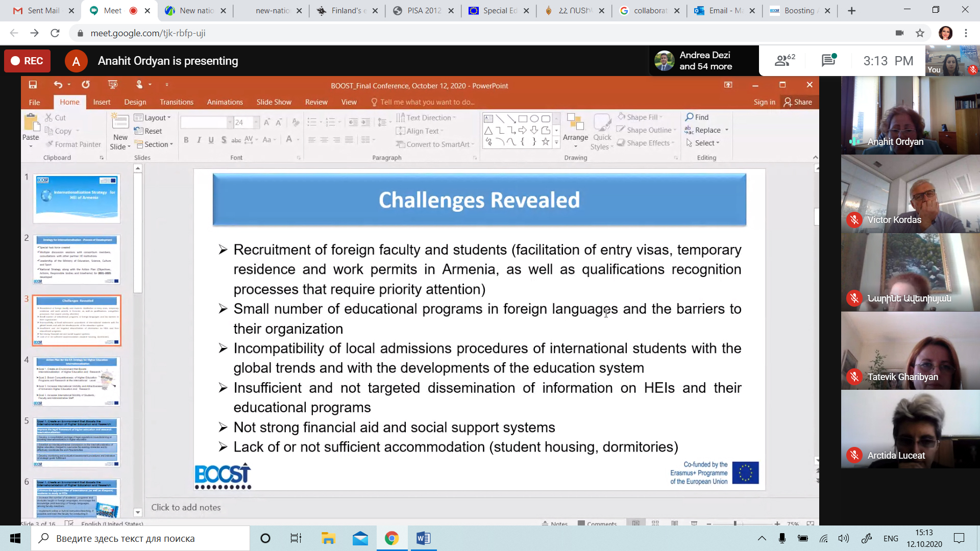Open the Slide Show ribbon tab
The height and width of the screenshot is (551, 980).
pyautogui.click(x=274, y=102)
